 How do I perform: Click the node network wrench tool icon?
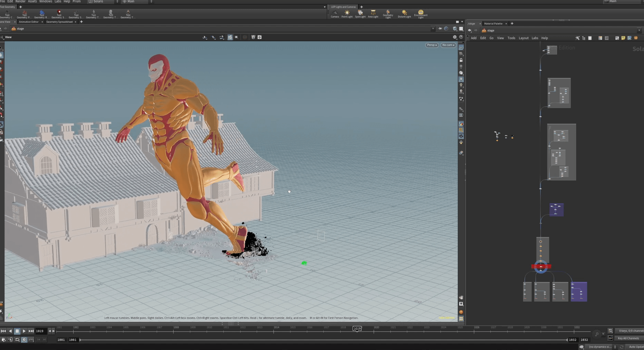[x=577, y=38]
